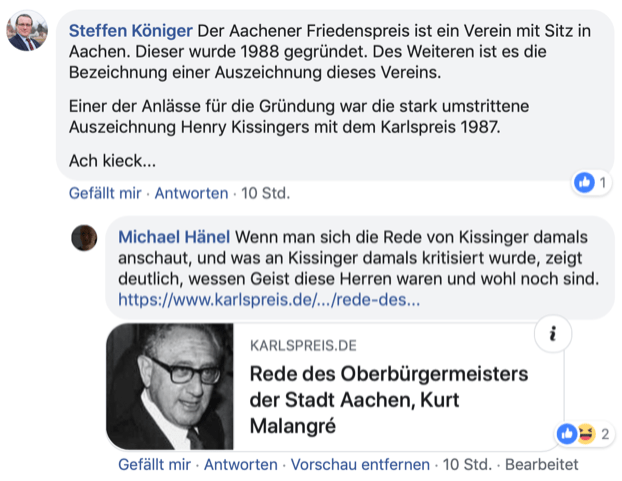
Task: Click 'Antworten' under Michael Hänel's reply
Action: pyautogui.click(x=239, y=465)
